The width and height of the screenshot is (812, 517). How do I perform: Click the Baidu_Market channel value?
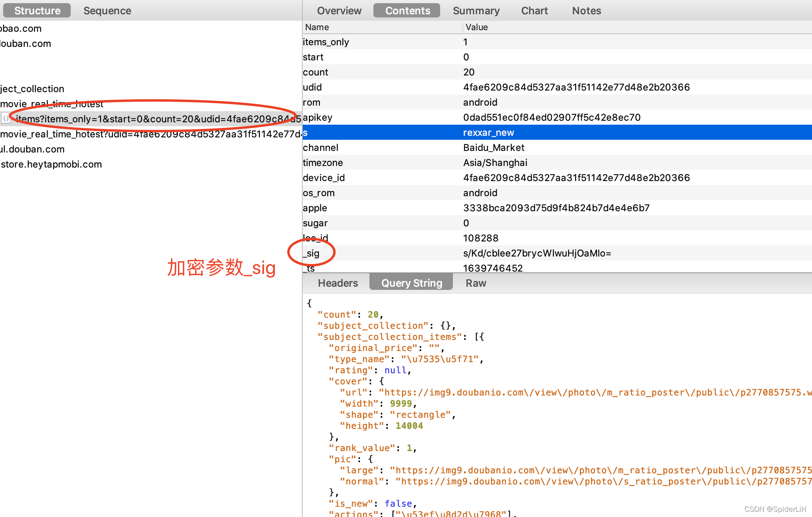493,147
